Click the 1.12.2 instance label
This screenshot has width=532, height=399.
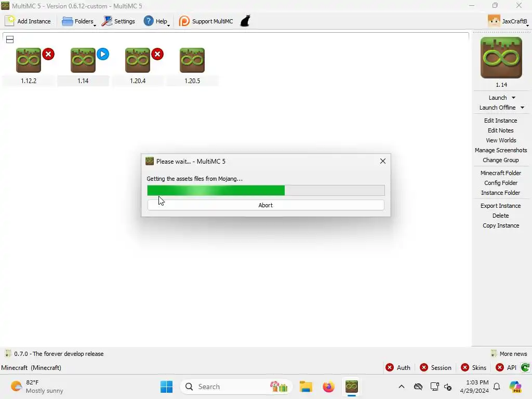pos(29,81)
